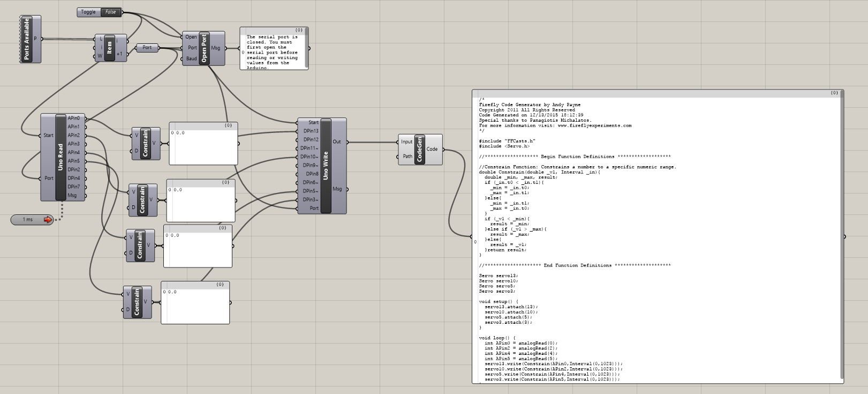Image resolution: width=868 pixels, height=394 pixels.
Task: Select the topmost Constrain component
Action: coord(146,144)
